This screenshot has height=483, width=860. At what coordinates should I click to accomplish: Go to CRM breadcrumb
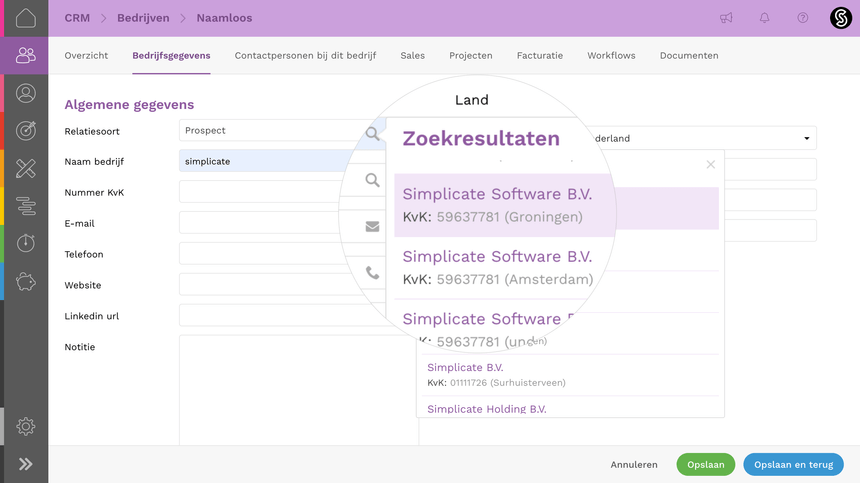click(77, 18)
